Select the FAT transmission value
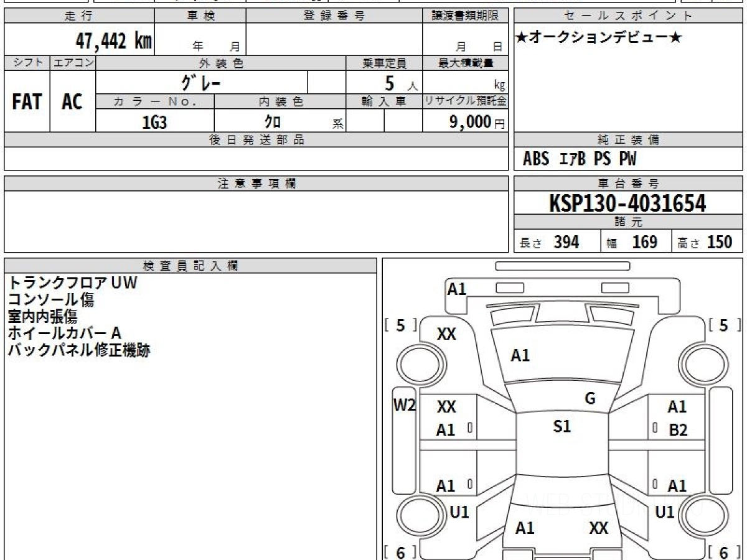This screenshot has width=747, height=560. [x=27, y=102]
